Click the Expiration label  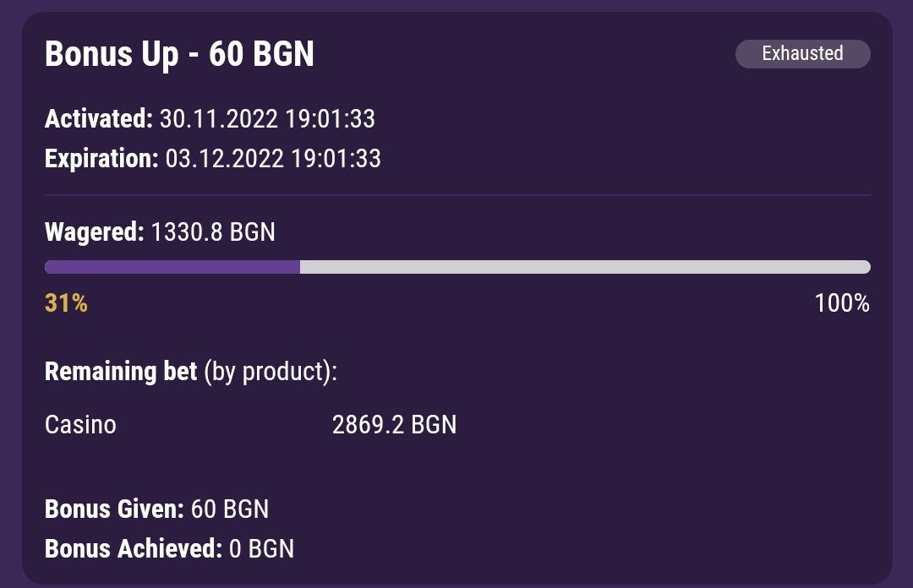pos(101,159)
